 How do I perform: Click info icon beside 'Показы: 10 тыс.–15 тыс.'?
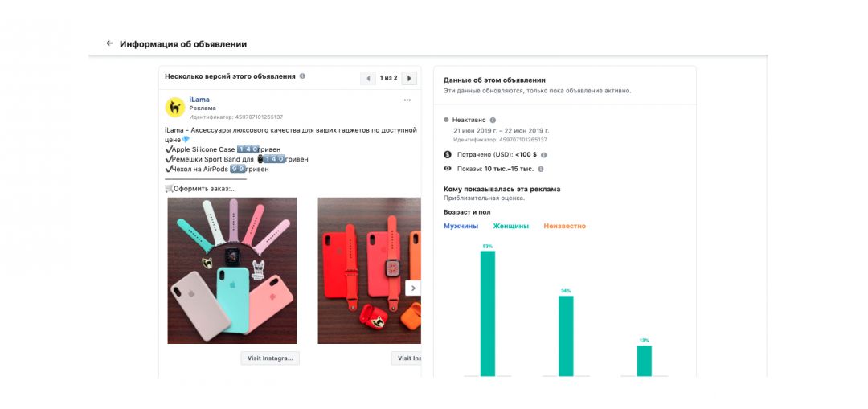541,169
